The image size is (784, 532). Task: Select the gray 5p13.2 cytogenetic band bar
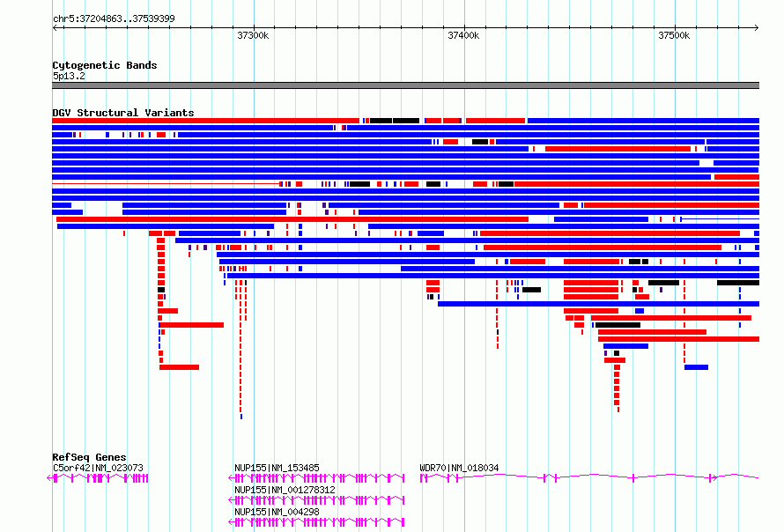click(x=405, y=85)
